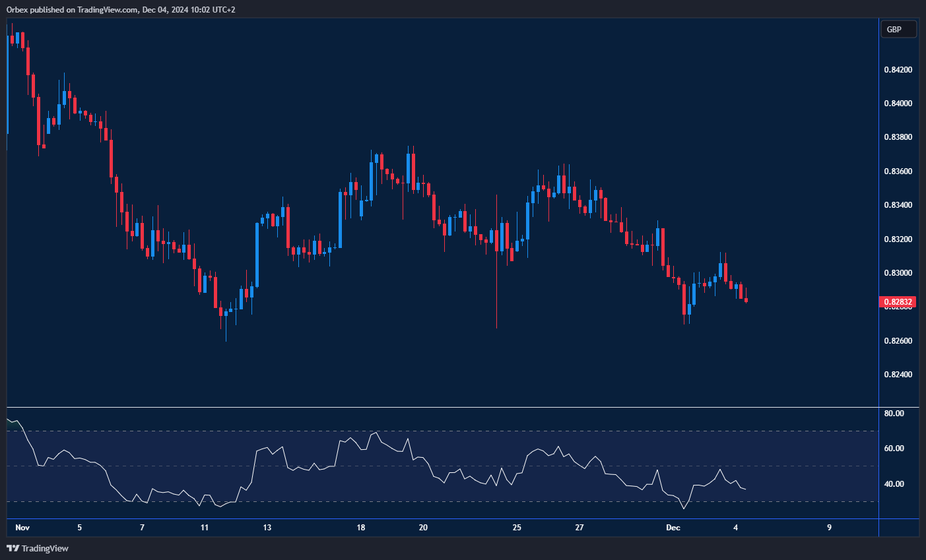Click the divider between price and RSI panes
The width and height of the screenshot is (926, 560).
(x=442, y=408)
